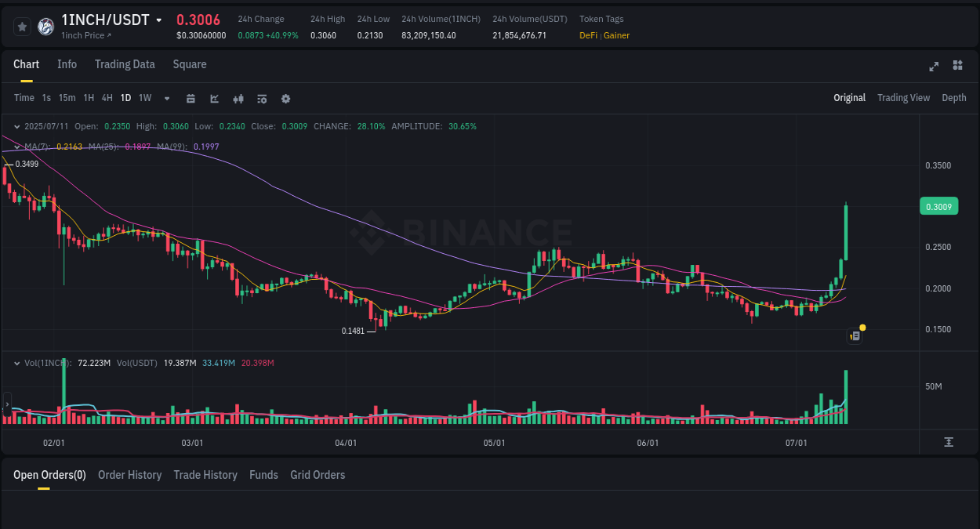Collapse the volume panel with bottom-right icon
This screenshot has width=980, height=529.
tap(947, 442)
